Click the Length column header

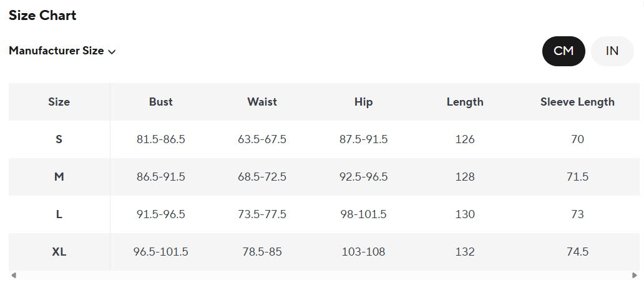[x=465, y=102]
